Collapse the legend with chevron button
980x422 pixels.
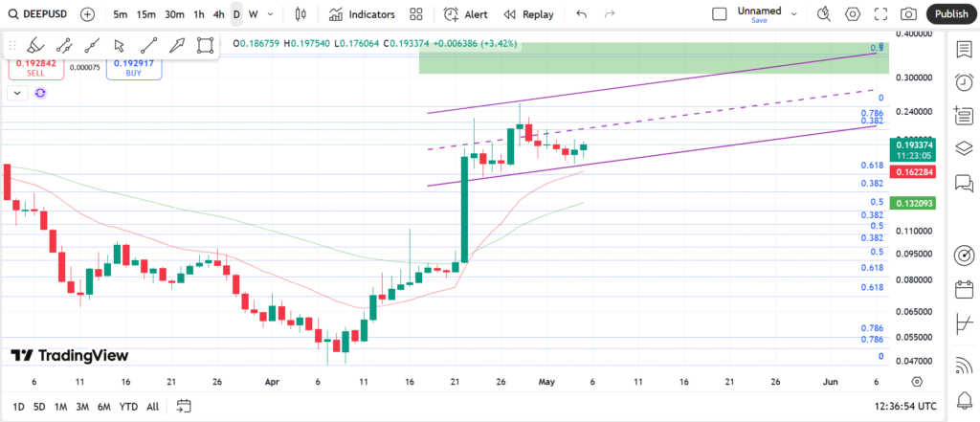pyautogui.click(x=17, y=93)
